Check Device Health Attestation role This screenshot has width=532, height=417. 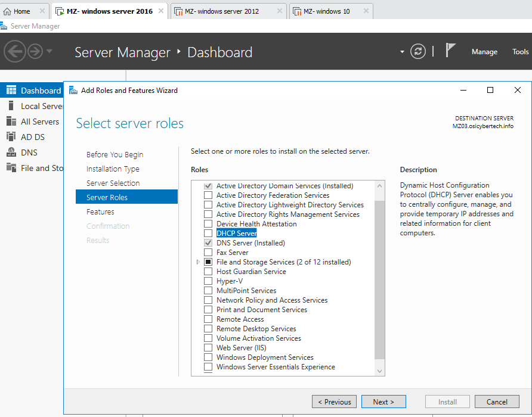click(208, 224)
